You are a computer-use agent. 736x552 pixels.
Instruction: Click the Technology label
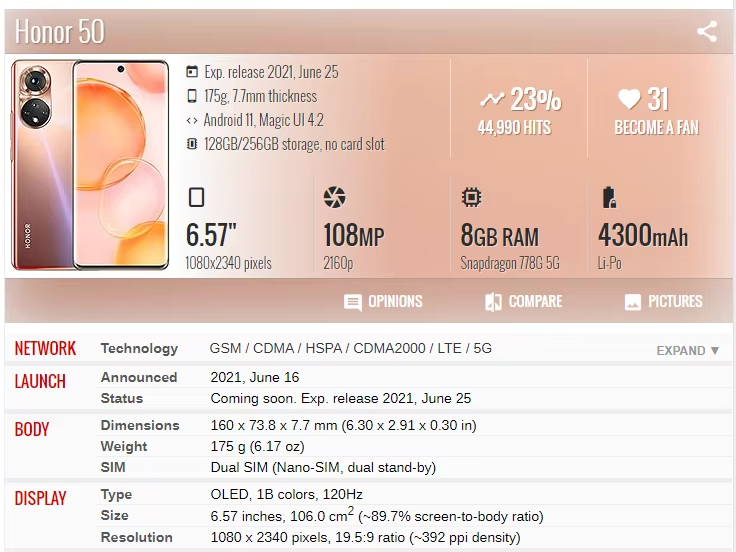[139, 348]
